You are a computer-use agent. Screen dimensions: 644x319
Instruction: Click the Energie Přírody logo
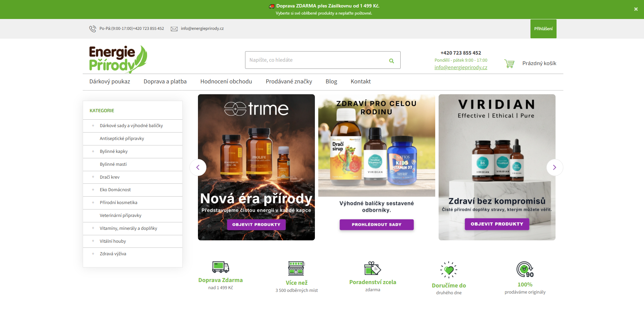point(118,60)
